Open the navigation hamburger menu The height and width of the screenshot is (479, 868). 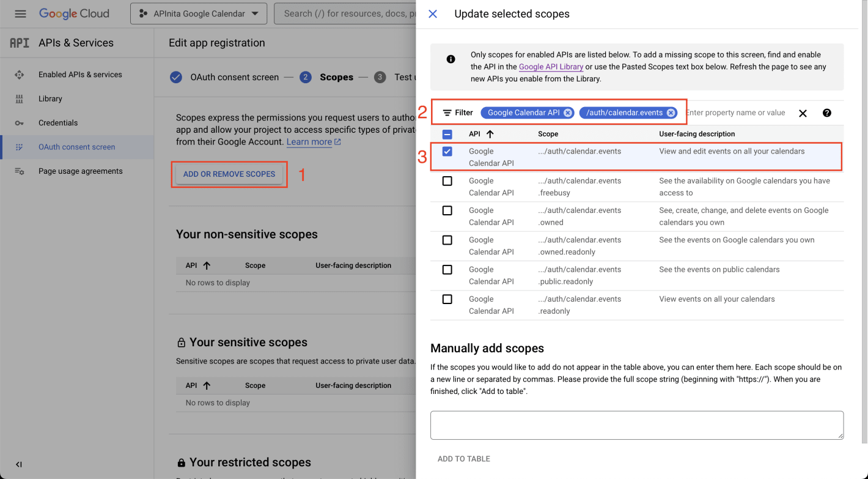[20, 13]
